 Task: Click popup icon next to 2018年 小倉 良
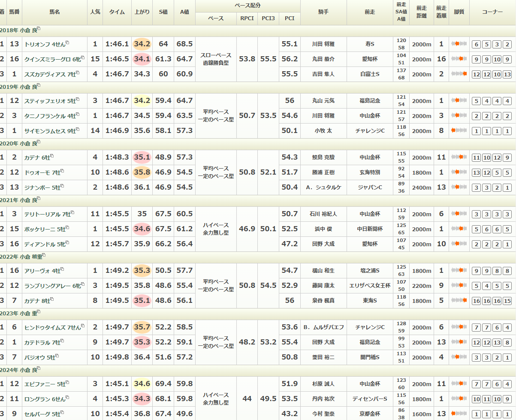click(x=39, y=29)
